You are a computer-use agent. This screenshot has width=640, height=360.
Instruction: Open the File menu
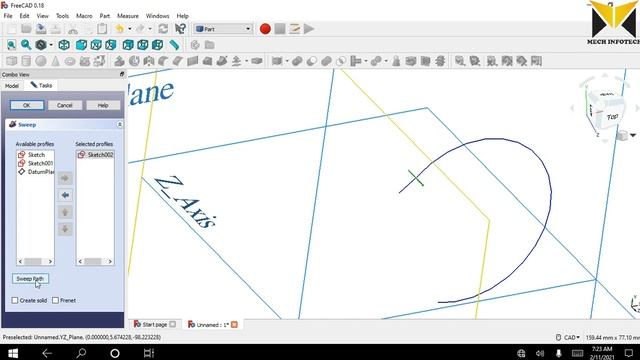coord(8,16)
